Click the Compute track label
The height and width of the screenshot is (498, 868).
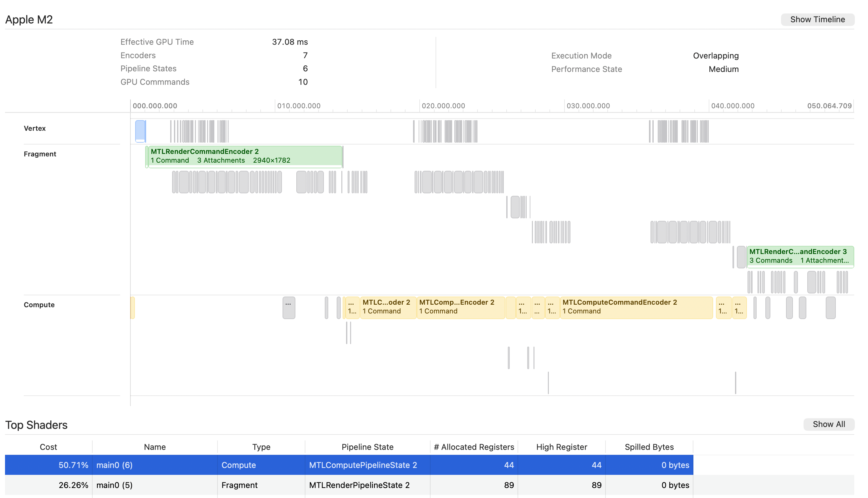(x=39, y=305)
